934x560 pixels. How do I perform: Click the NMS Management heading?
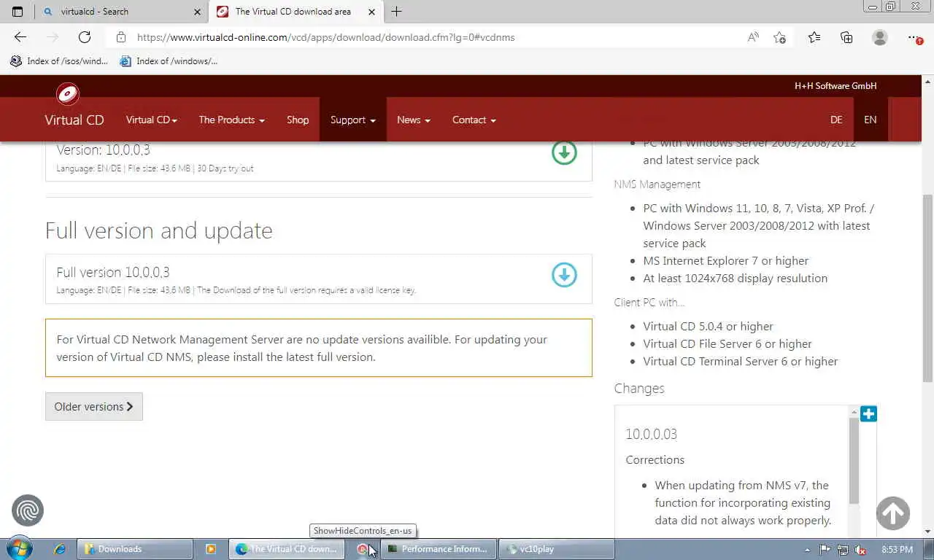pos(657,184)
